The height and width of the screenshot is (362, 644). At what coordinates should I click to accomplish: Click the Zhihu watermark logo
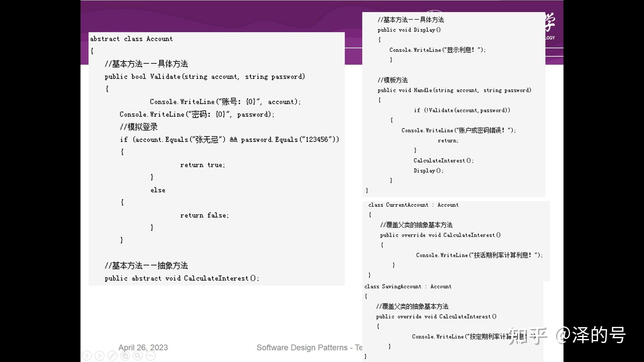click(x=528, y=335)
